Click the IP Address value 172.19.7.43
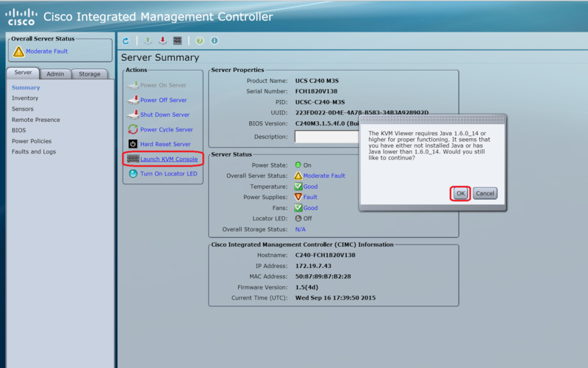The width and height of the screenshot is (588, 368). 313,266
